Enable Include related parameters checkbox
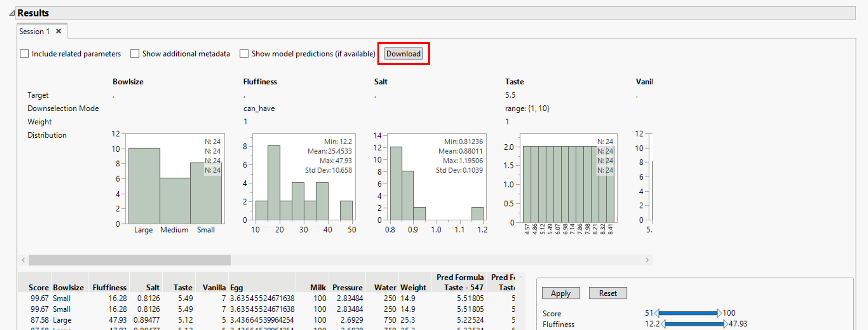The height and width of the screenshot is (330, 868). point(24,54)
